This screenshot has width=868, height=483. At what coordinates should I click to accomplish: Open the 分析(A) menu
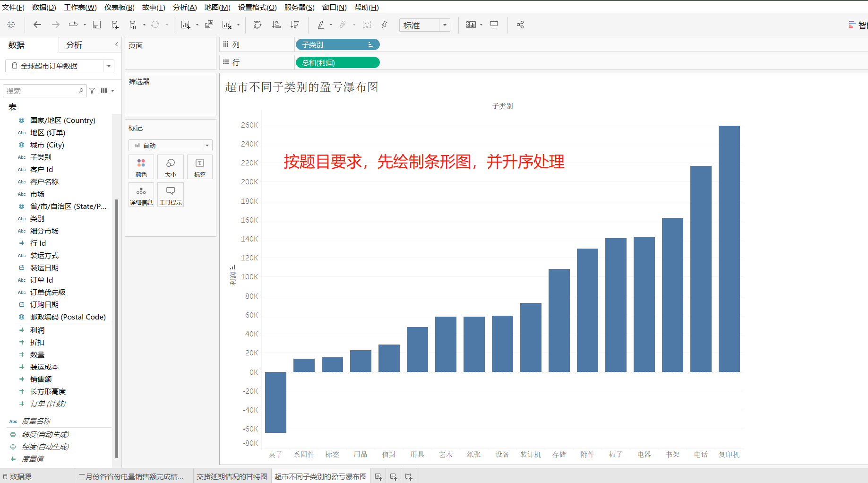pos(185,7)
